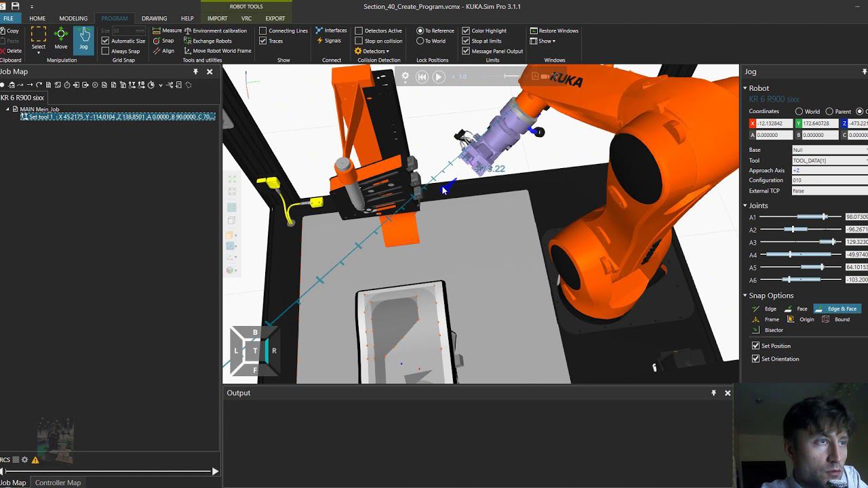868x488 pixels.
Task: Select Bound snap option
Action: click(x=835, y=319)
